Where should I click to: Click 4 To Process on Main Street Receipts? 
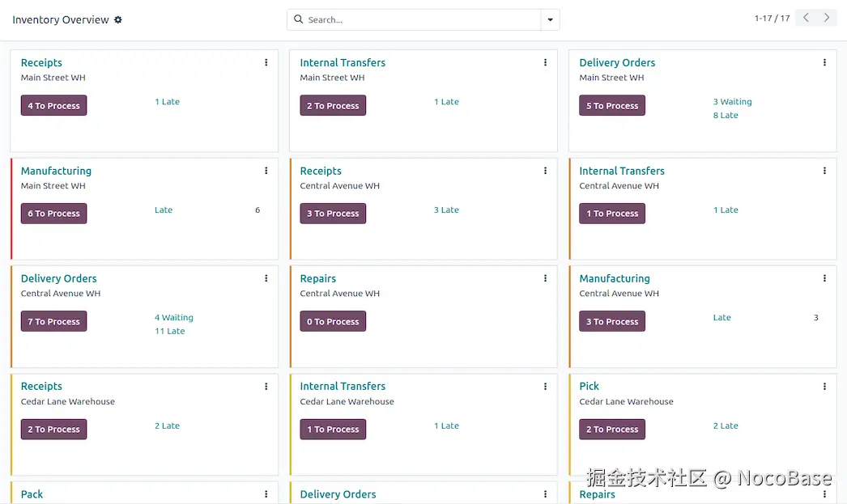[x=53, y=105]
